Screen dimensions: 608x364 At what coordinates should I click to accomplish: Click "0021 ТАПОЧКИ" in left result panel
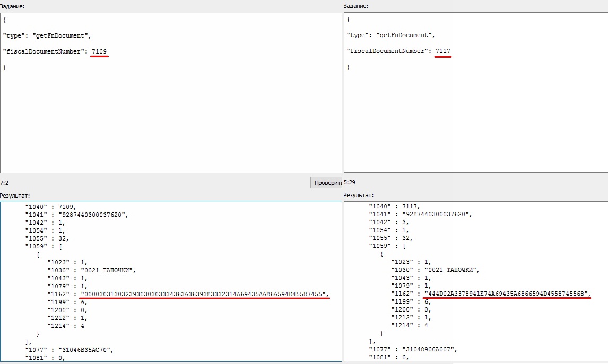coord(108,270)
